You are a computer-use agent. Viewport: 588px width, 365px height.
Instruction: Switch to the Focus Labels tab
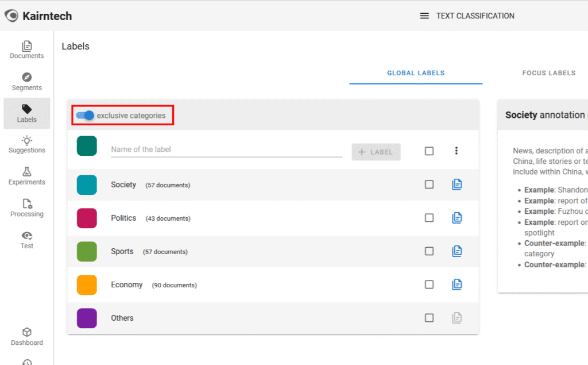548,73
